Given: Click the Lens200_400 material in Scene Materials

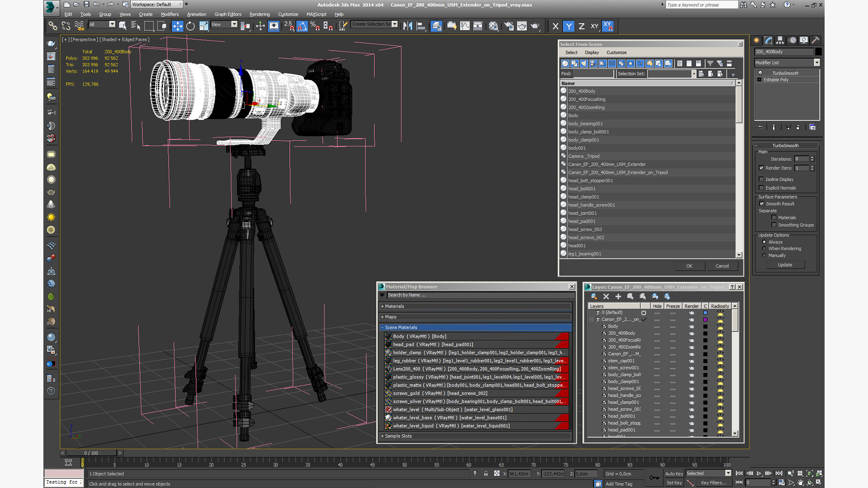Looking at the screenshot, I should tap(475, 369).
